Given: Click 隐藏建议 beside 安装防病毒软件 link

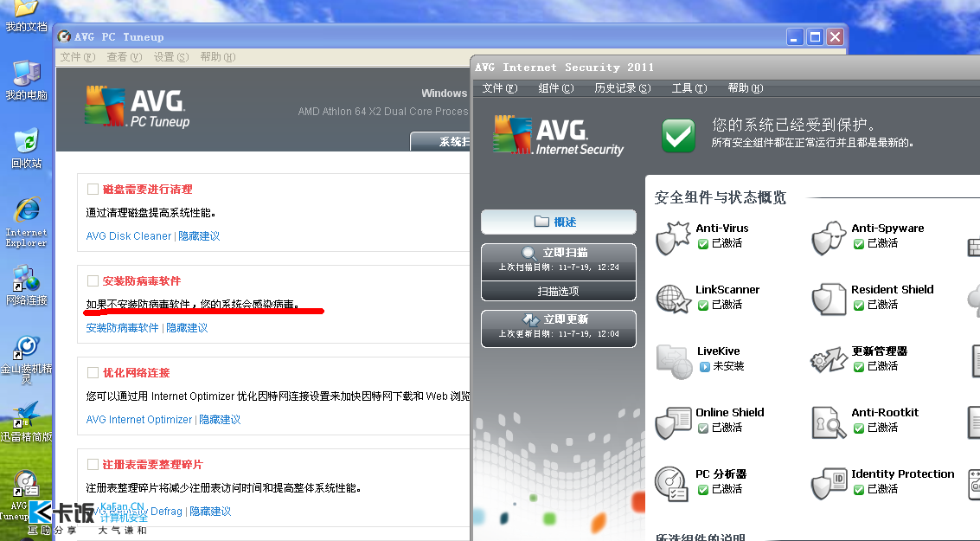Looking at the screenshot, I should (187, 328).
